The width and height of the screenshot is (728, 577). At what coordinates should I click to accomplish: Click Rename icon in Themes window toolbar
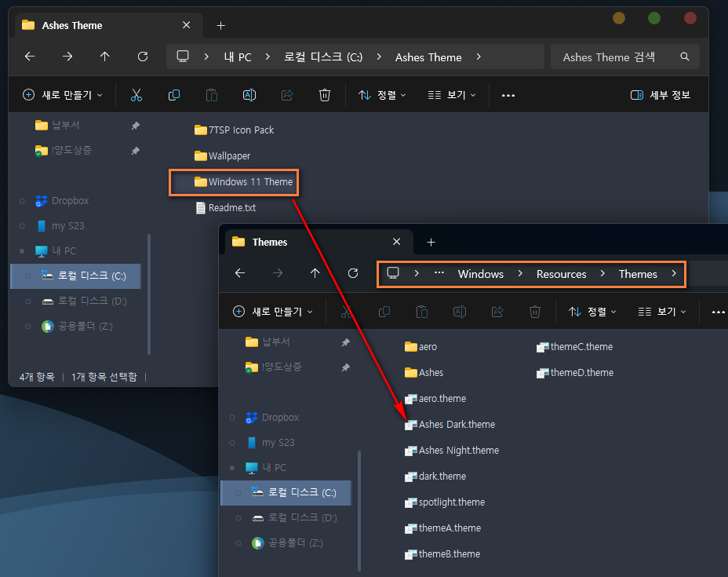coord(459,312)
